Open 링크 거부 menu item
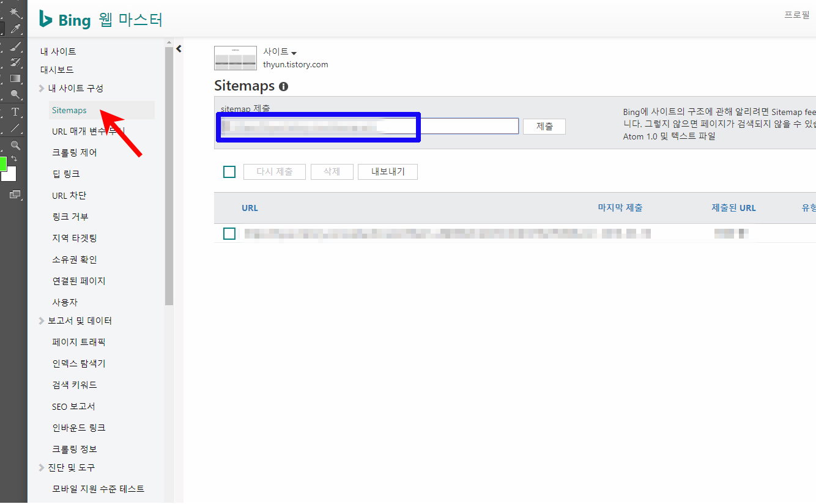This screenshot has height=504, width=816. (x=70, y=217)
